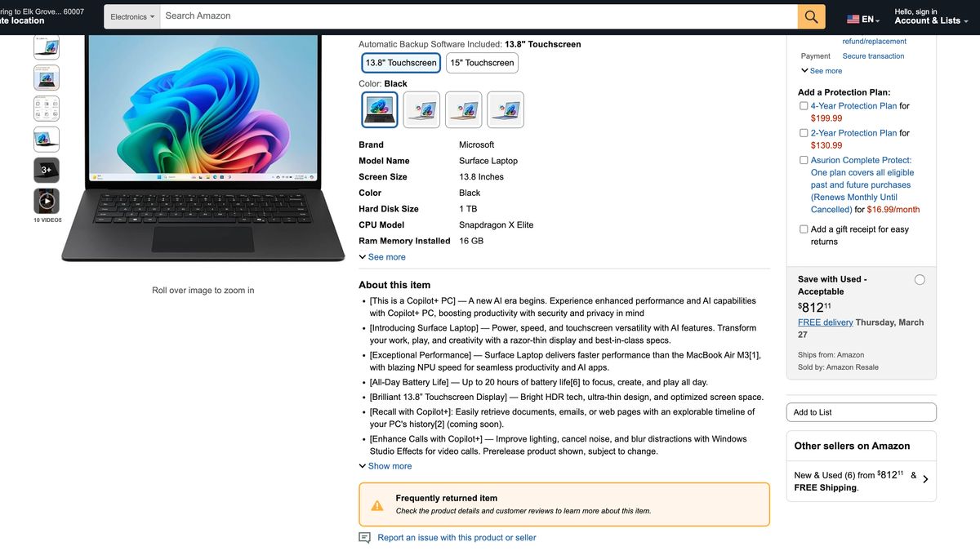The image size is (980, 551).
Task: Click the speech bubble report issue icon
Action: pyautogui.click(x=364, y=538)
